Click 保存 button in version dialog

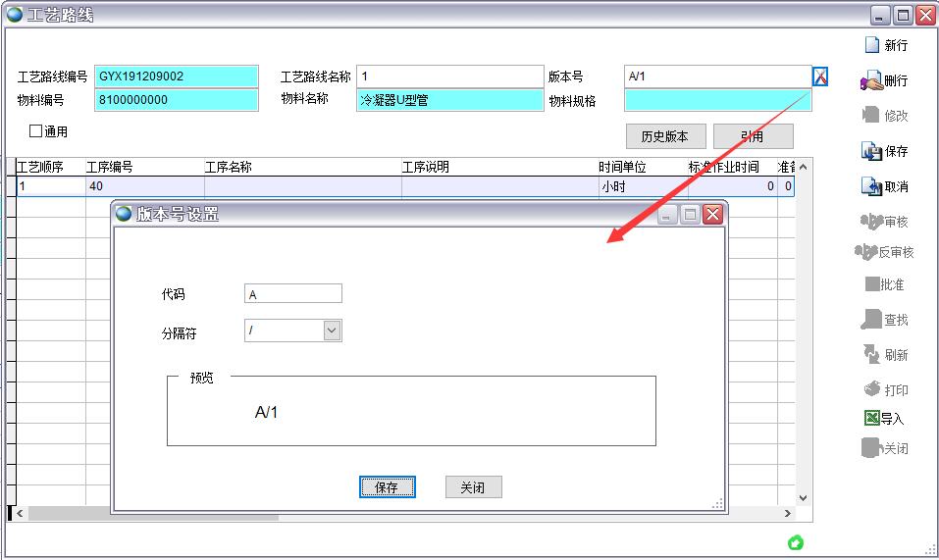pyautogui.click(x=387, y=487)
